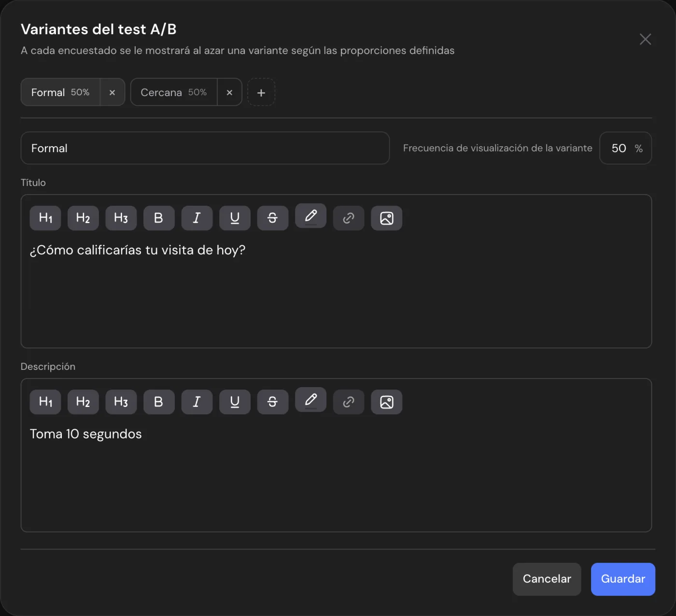Add a new variant with plus button
The image size is (676, 616).
(x=261, y=92)
